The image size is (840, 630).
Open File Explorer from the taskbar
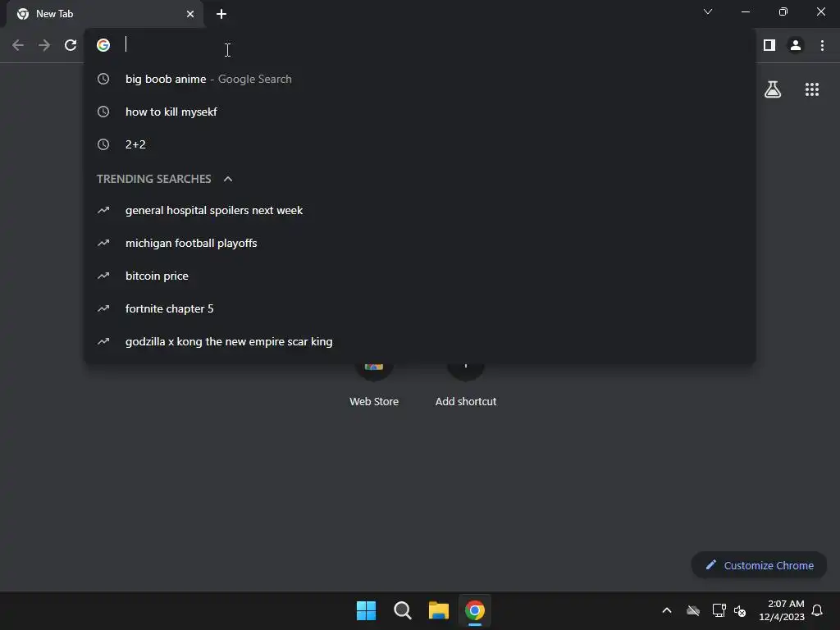(438, 610)
